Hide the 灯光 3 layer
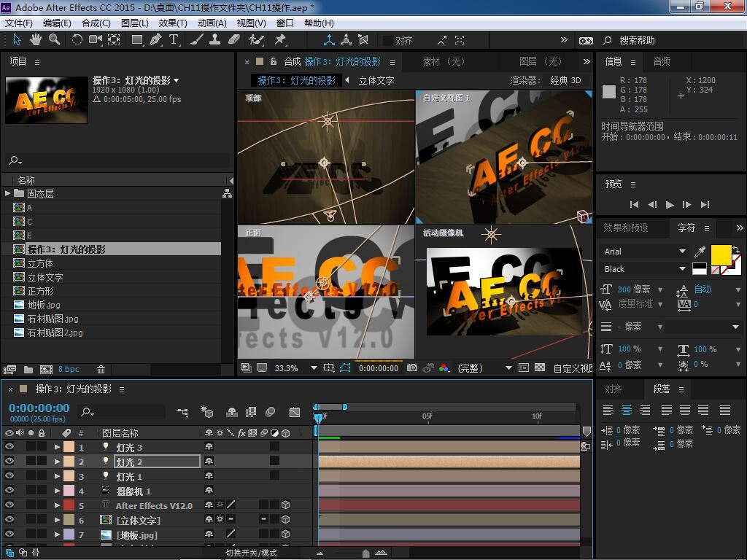The image size is (747, 560). click(9, 447)
